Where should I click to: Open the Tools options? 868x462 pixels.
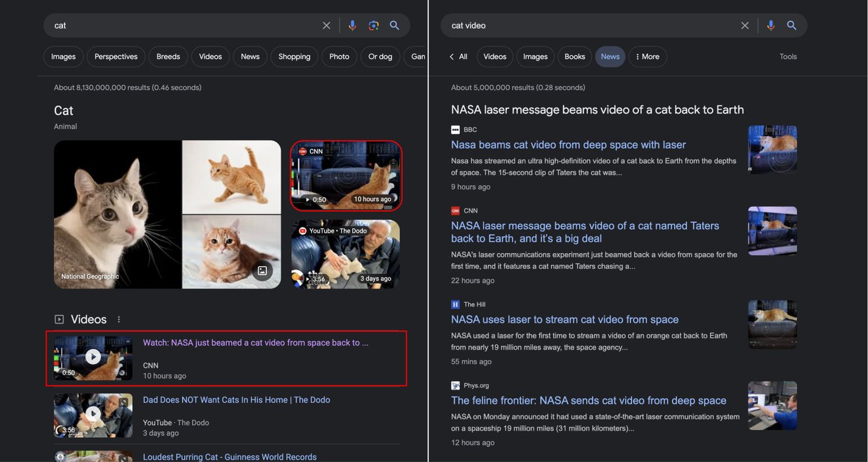[788, 57]
